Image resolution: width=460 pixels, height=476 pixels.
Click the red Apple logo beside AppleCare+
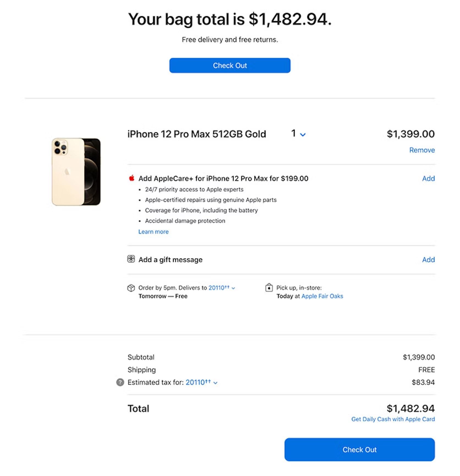point(132,178)
